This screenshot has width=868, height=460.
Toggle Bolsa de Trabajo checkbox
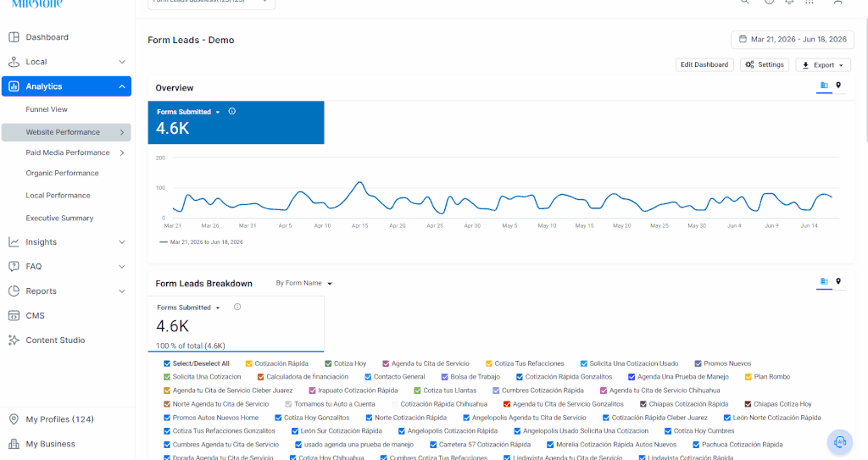pyautogui.click(x=444, y=377)
